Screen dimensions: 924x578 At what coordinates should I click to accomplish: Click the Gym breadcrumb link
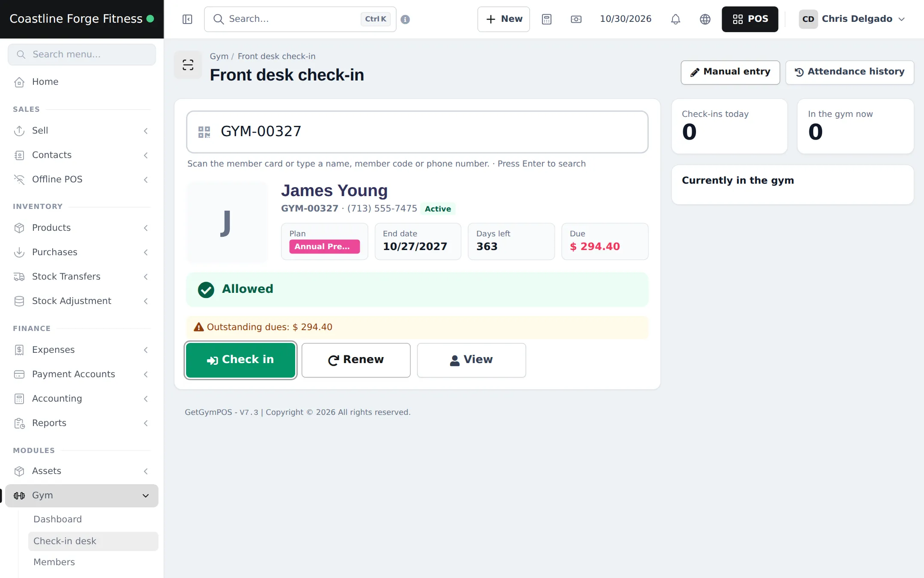pyautogui.click(x=219, y=56)
